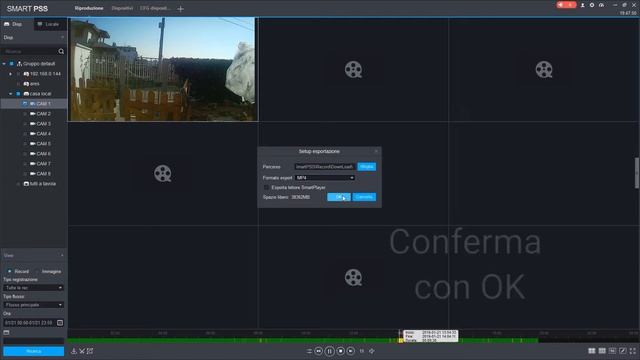Click the rewind playback button
Image resolution: width=640 pixels, height=360 pixels.
319,351
